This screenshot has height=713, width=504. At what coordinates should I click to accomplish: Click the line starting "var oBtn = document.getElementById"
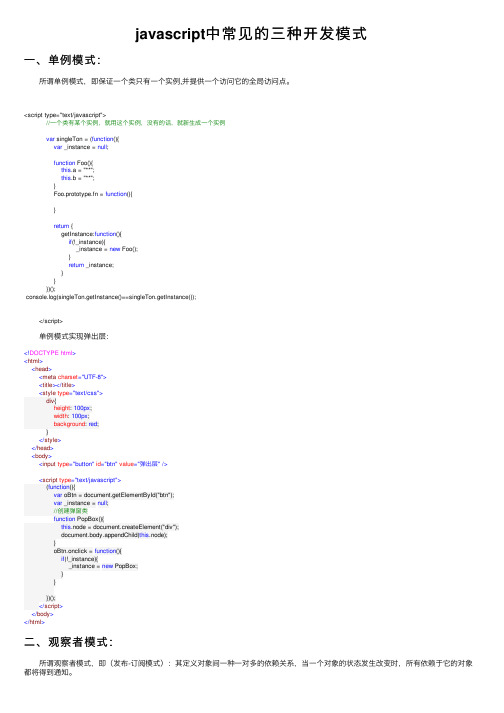click(114, 495)
